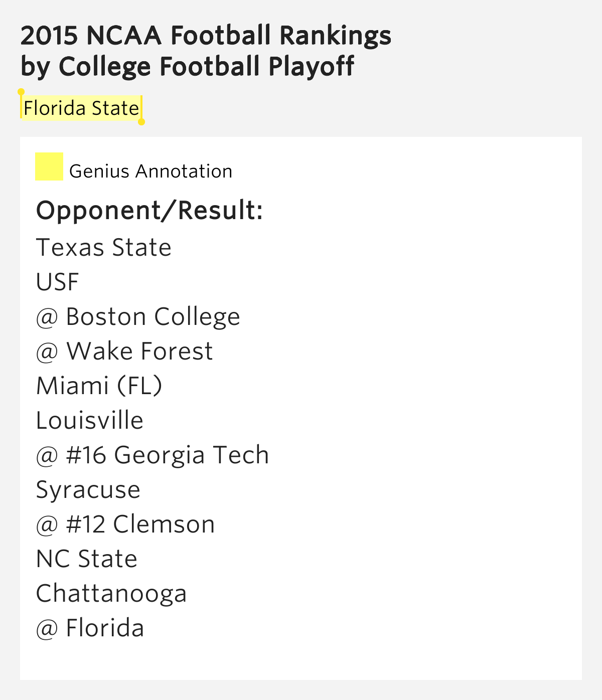Click the @ Wake Forest line

pyautogui.click(x=124, y=352)
